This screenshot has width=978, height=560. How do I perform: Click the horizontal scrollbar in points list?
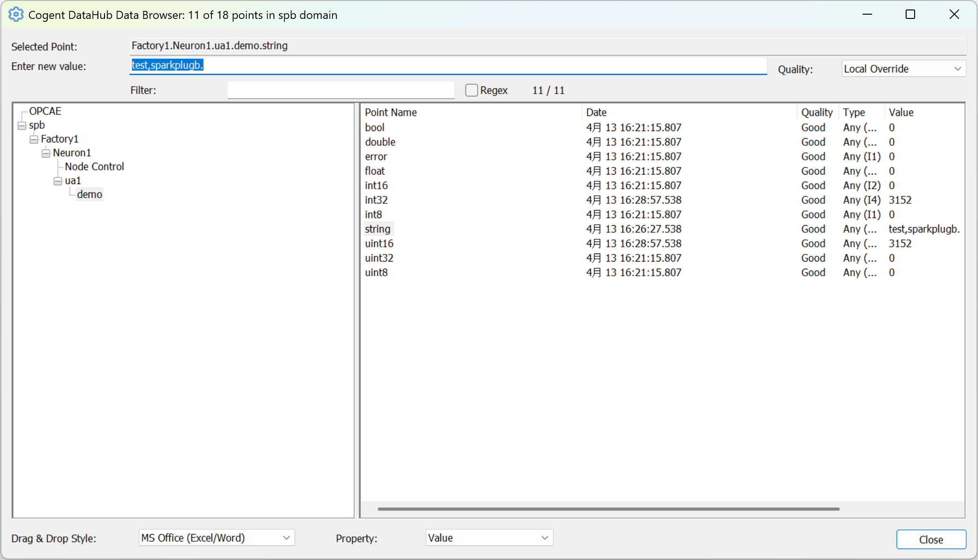tap(608, 509)
